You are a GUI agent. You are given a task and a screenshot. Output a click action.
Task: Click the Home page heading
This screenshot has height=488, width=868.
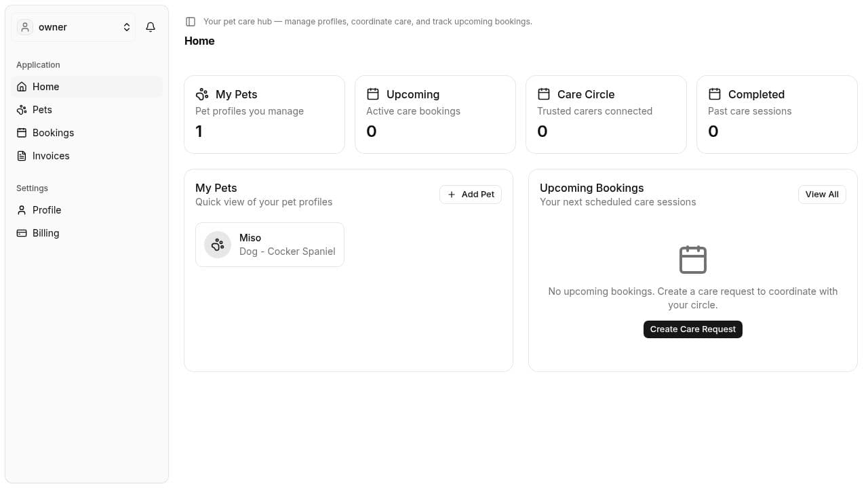[x=199, y=41]
